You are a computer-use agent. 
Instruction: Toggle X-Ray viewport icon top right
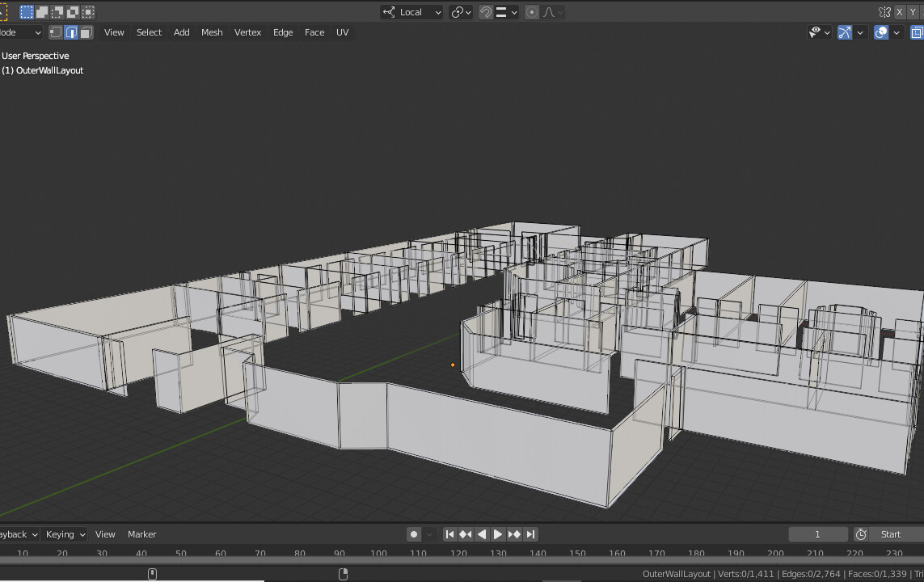(918, 32)
